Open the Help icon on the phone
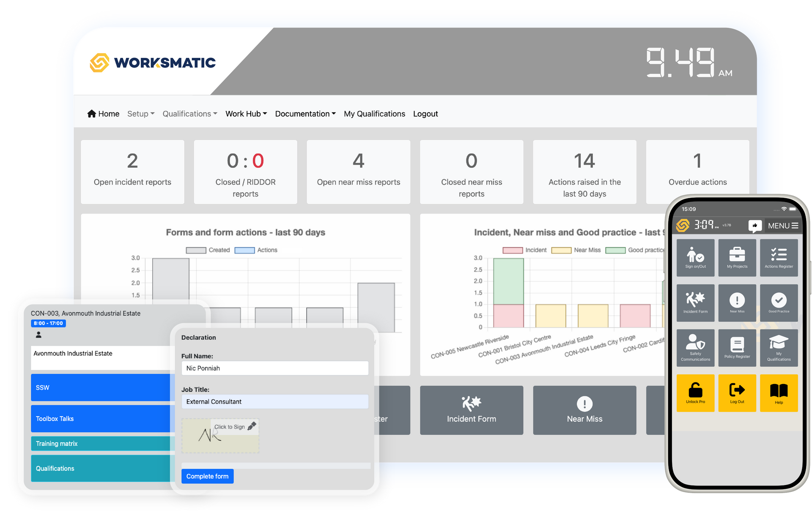 coord(779,393)
